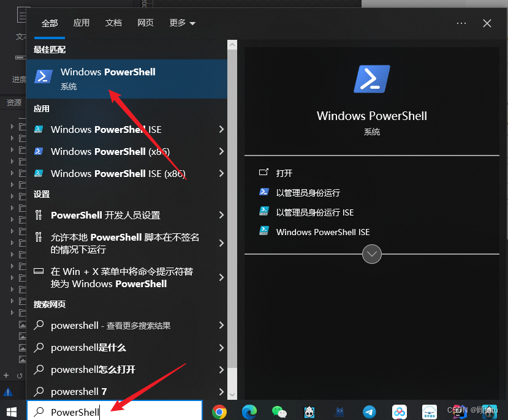
Task: Click the blue warning icon in background editor
Action: pyautogui.click(x=8, y=392)
